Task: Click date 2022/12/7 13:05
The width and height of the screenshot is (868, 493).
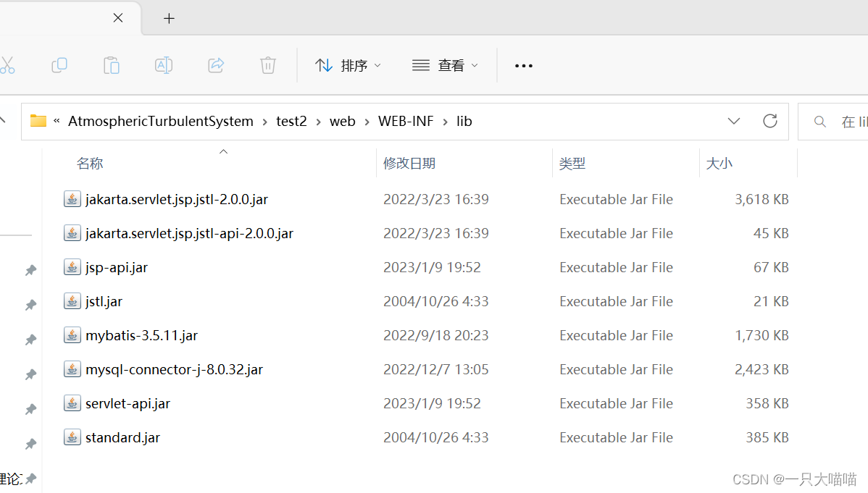Action: (435, 370)
